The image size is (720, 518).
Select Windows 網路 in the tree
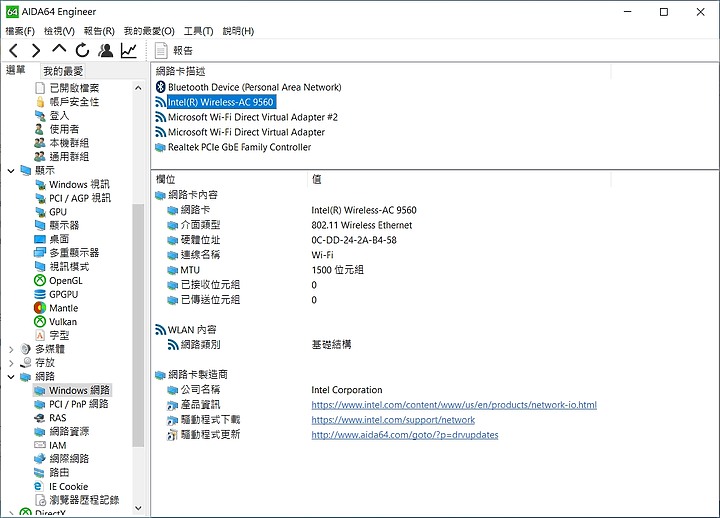pos(73,390)
